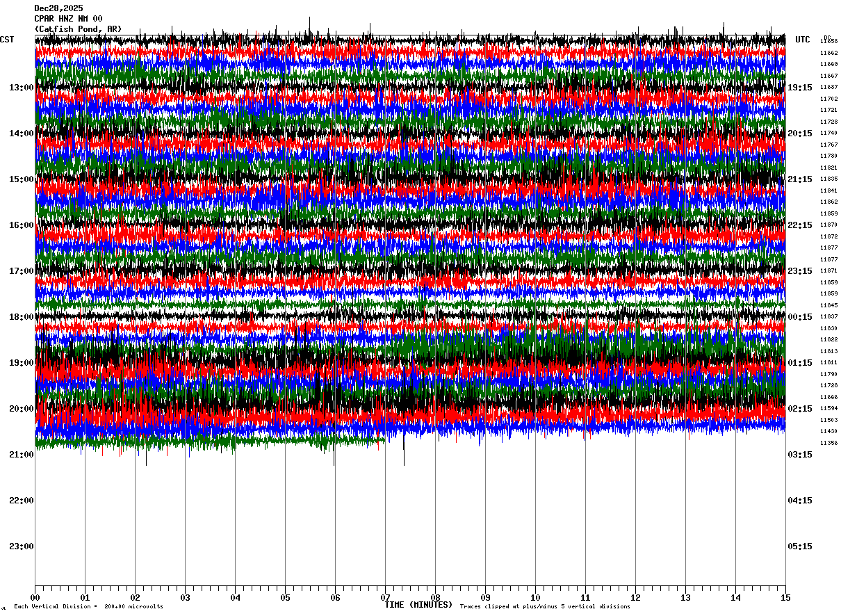Screen dimensions: 841x616
Task: Click the DC offset value 11767
Action: click(x=829, y=145)
